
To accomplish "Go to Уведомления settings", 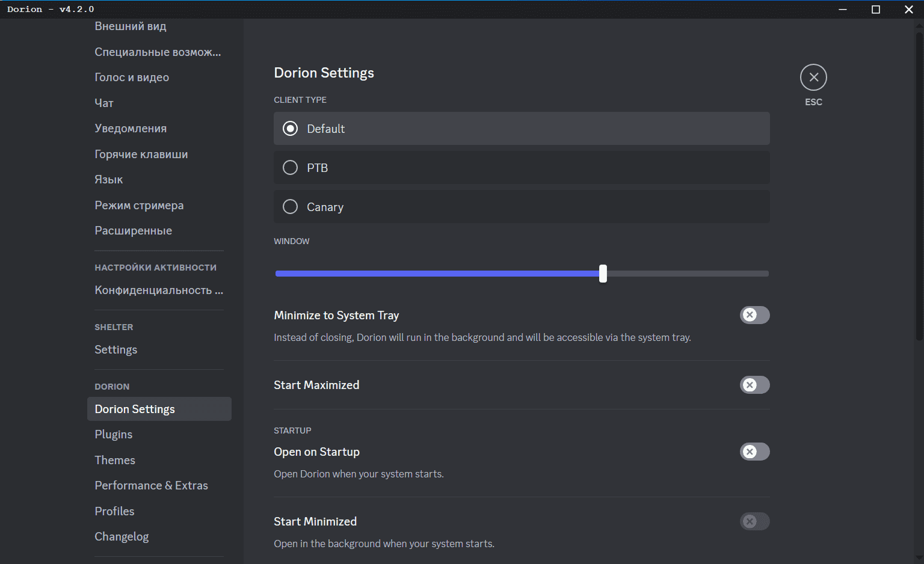I will coord(131,129).
